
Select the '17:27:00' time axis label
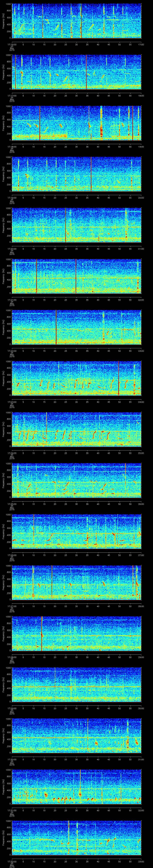[12, 606]
